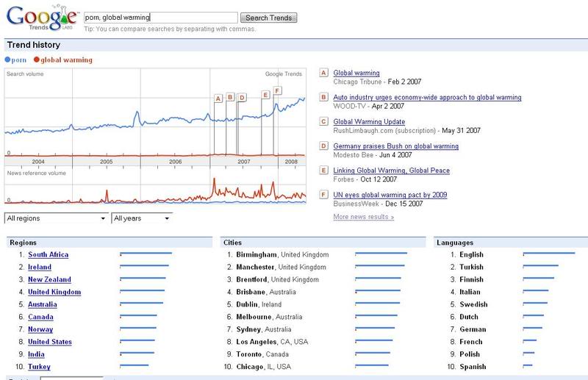Viewport: 588px width, 380px height.
Task: Click Polish in Languages list
Action: pyautogui.click(x=470, y=354)
